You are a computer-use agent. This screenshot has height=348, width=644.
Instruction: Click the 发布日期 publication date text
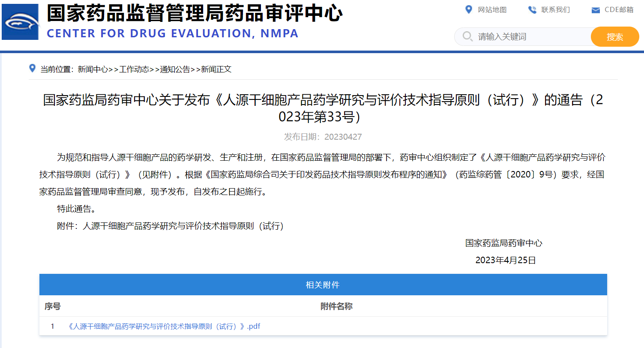322,136
